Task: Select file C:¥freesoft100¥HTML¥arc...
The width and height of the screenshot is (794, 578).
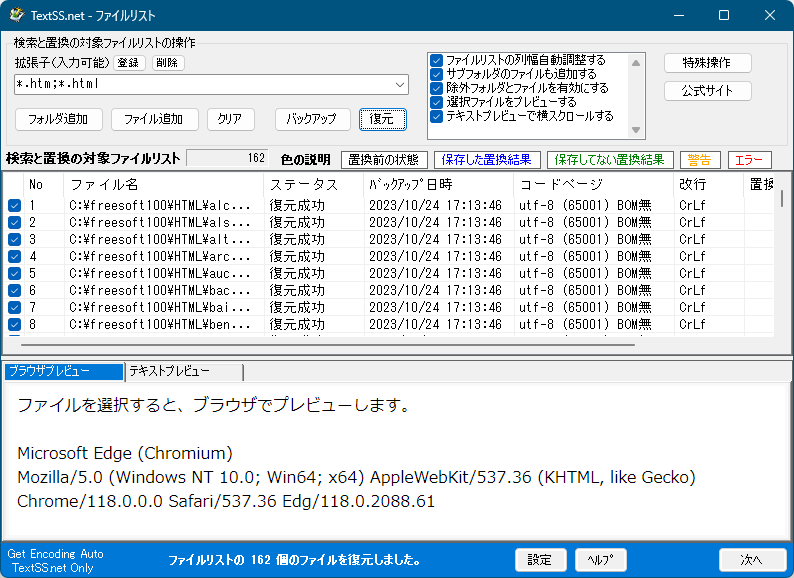Action: click(160, 256)
